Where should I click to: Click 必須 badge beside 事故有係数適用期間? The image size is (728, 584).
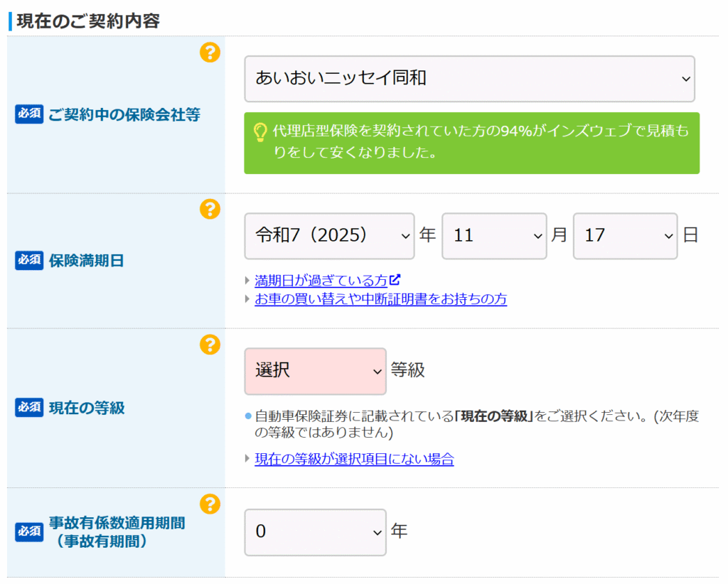click(x=29, y=531)
